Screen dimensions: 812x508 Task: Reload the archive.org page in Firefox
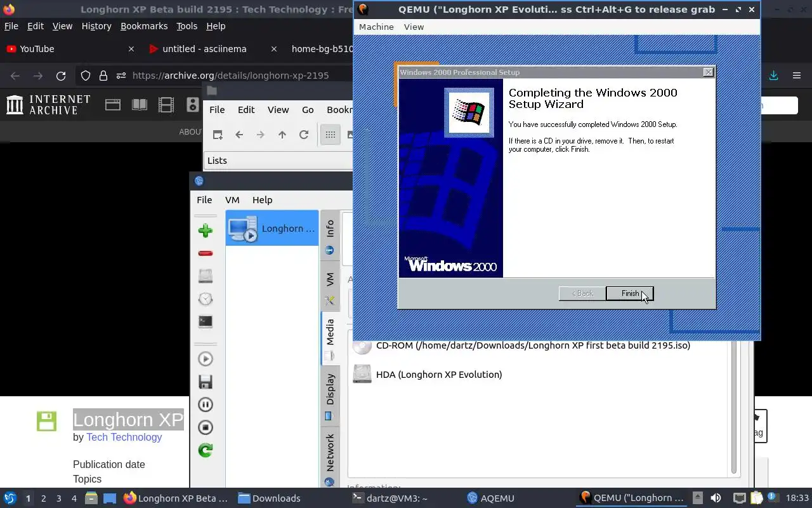[x=61, y=76]
